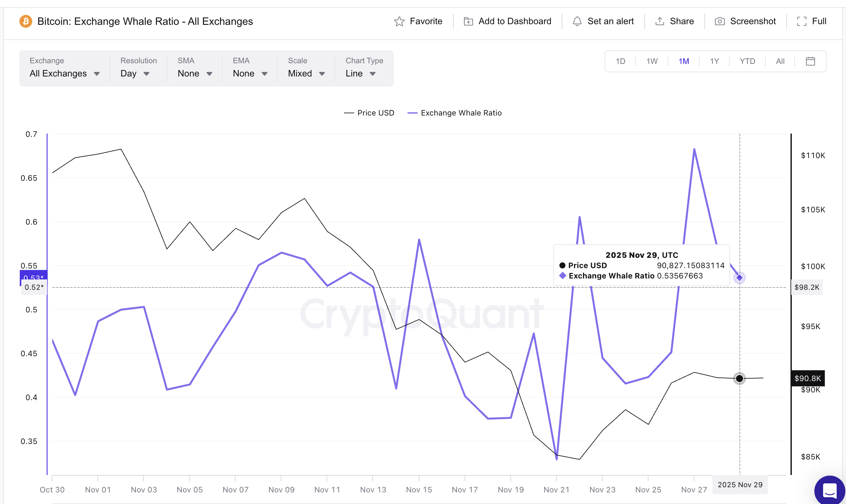
Task: Click the Bitcoin Exchange Whale Ratio title
Action: tap(145, 21)
